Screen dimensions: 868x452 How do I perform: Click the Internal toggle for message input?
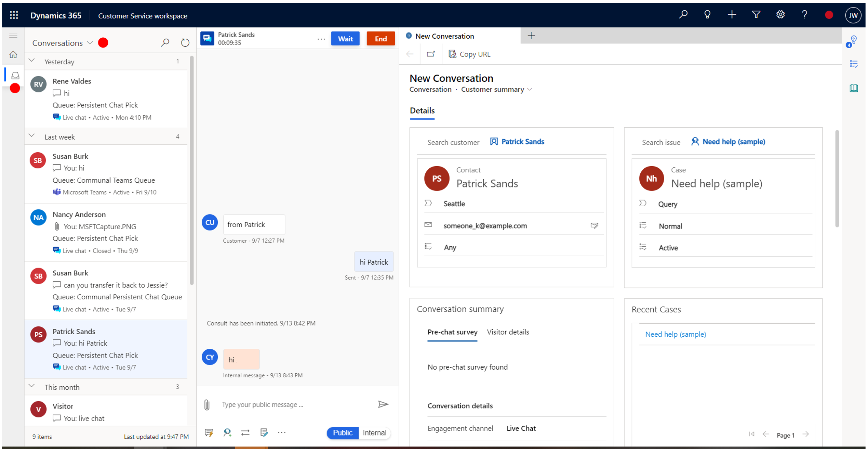pos(374,432)
